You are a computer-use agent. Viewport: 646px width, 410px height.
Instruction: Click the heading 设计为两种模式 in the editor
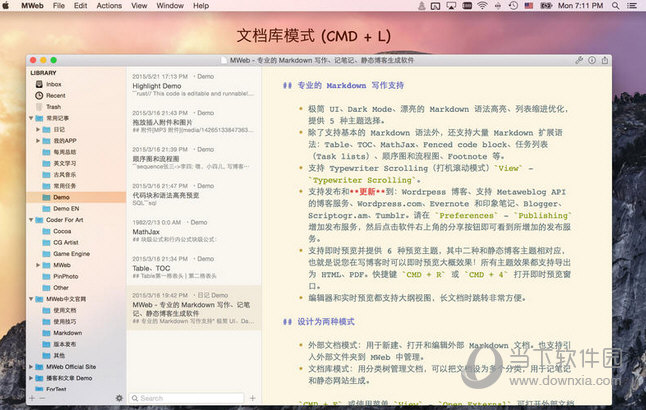(326, 322)
